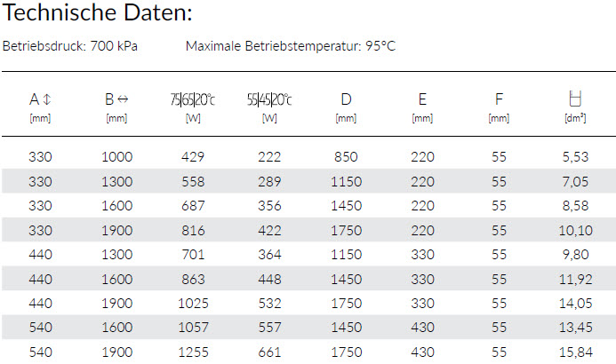Select the 1025 watt output cell
The width and height of the screenshot is (616, 364).
pyautogui.click(x=193, y=304)
